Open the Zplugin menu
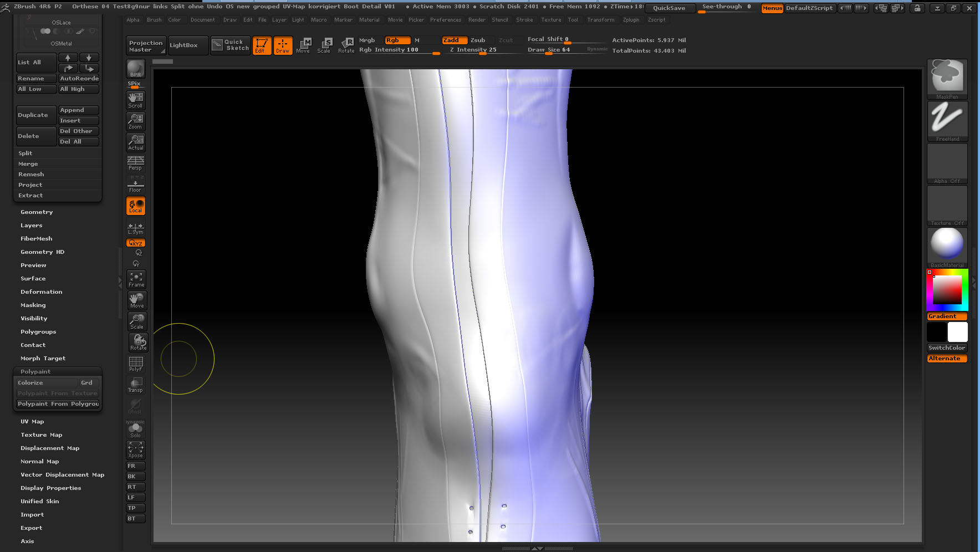The image size is (980, 552). click(x=631, y=20)
